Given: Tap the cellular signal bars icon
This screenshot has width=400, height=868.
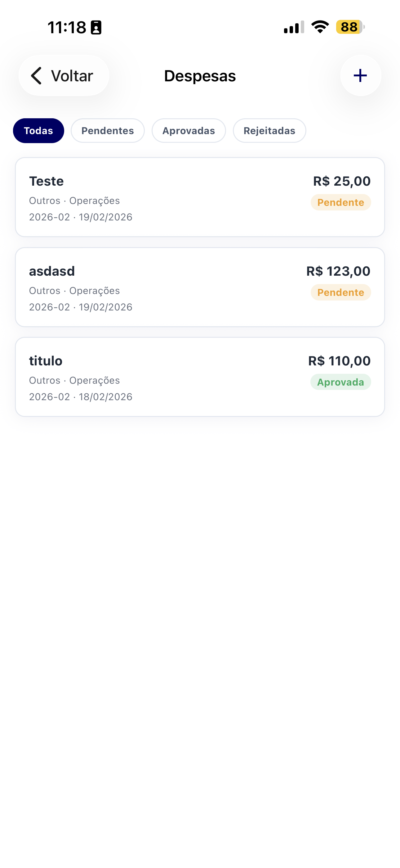Looking at the screenshot, I should [294, 27].
